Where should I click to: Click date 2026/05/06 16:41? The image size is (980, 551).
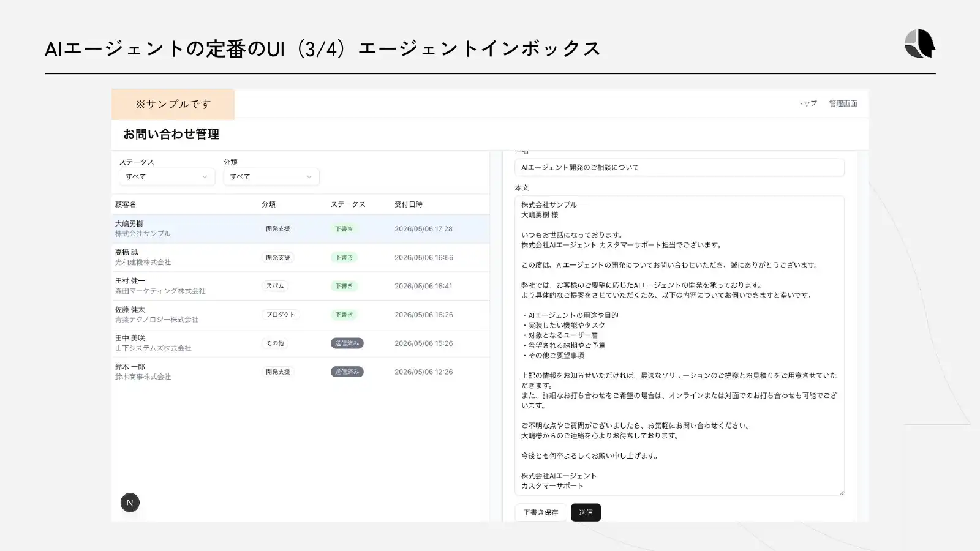(423, 286)
